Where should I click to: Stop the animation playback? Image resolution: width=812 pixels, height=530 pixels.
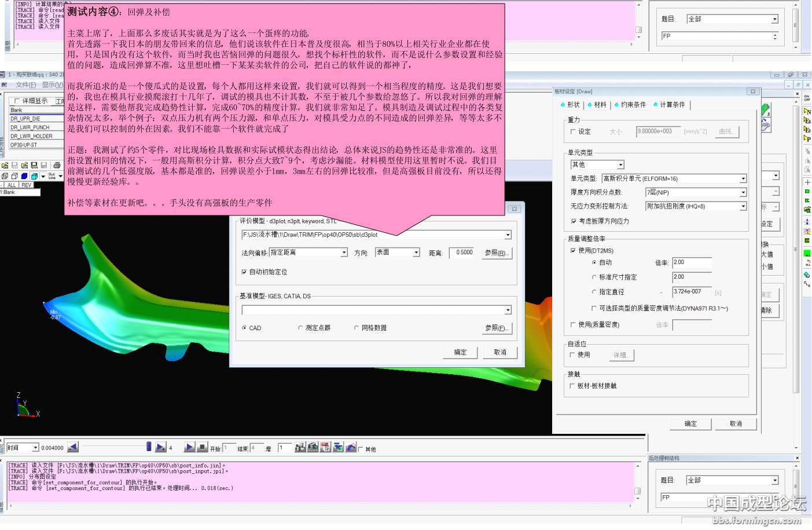[202, 447]
